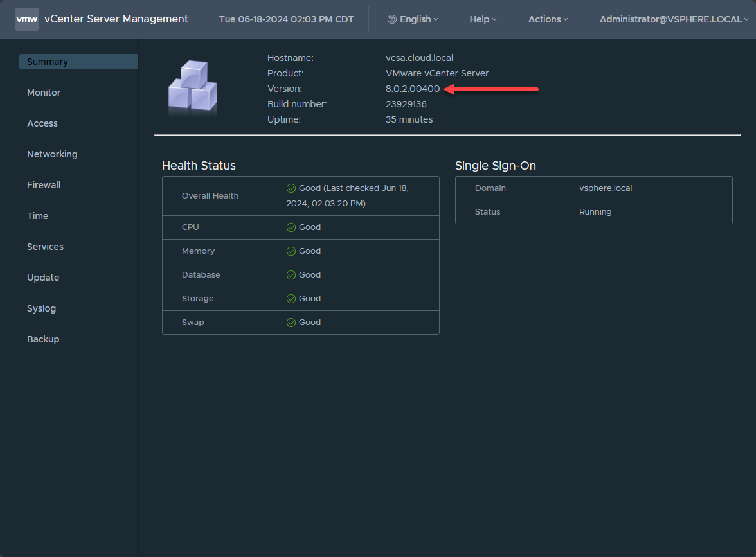Click the CPU status check icon
756x557 pixels.
[291, 227]
